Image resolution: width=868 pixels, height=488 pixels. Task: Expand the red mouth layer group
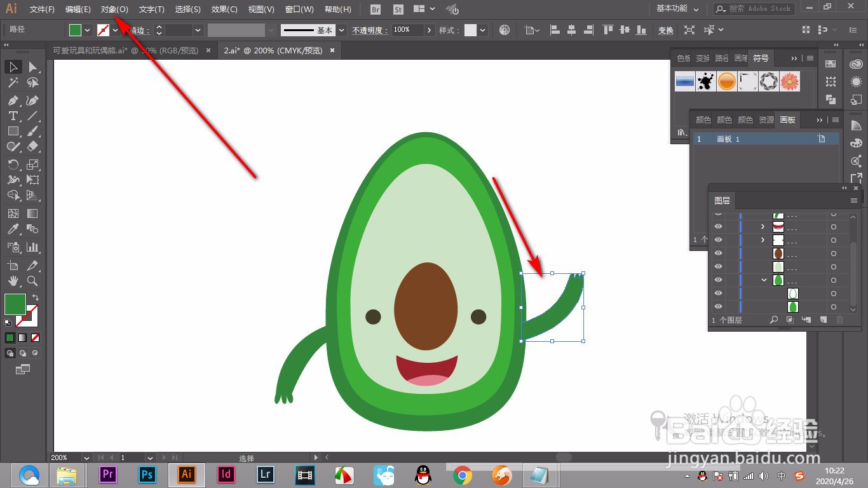763,227
